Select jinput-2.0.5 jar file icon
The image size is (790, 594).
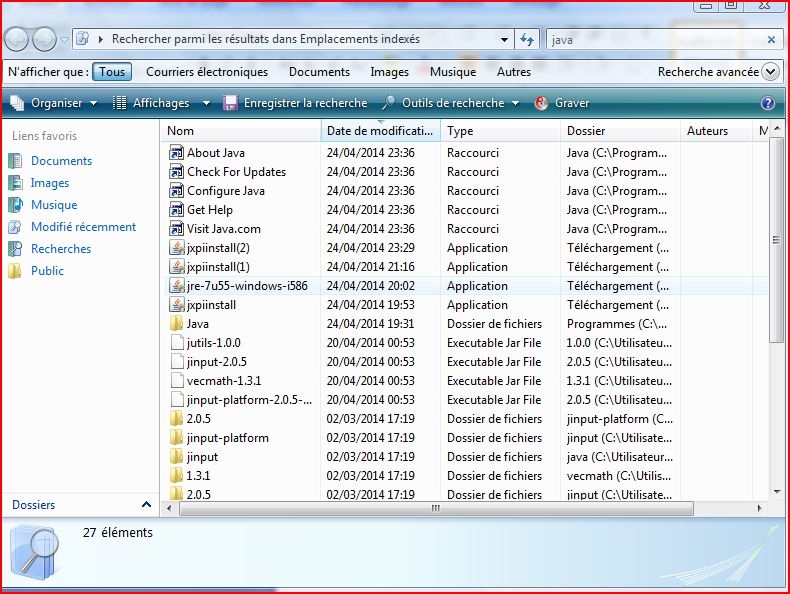176,362
